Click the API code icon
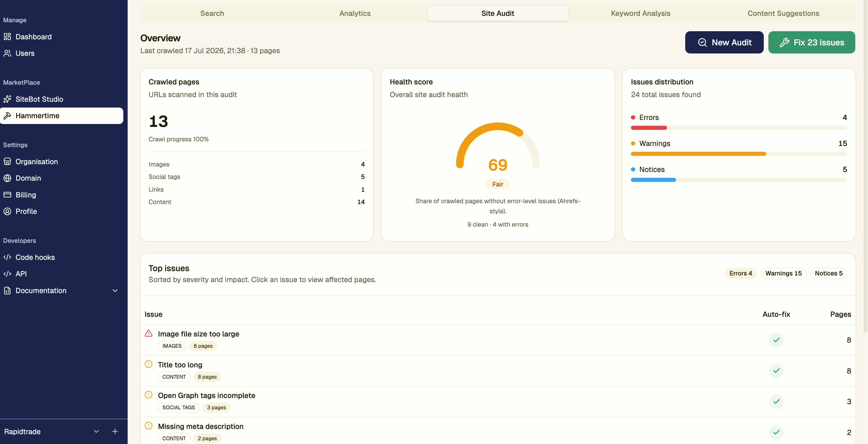The image size is (868, 444). 8,274
